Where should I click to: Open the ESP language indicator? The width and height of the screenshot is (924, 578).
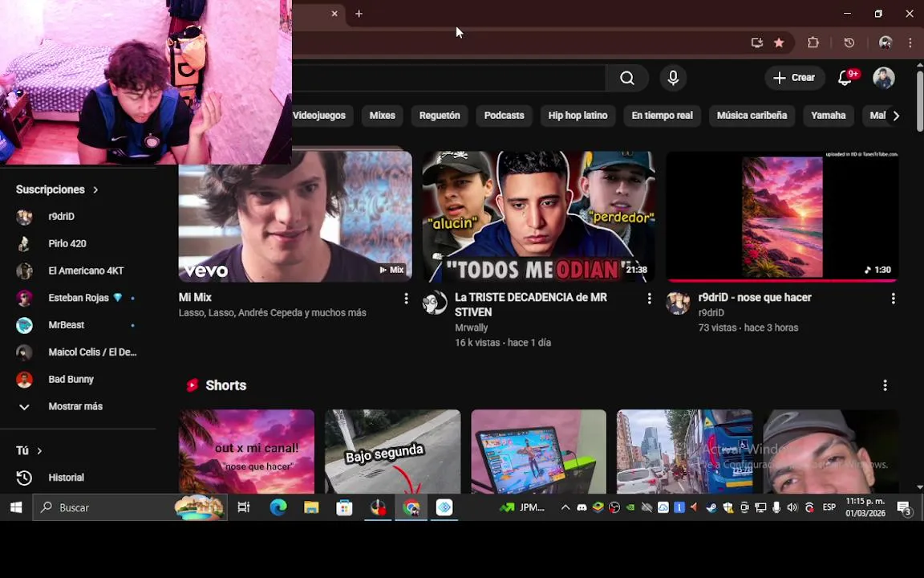pos(829,507)
